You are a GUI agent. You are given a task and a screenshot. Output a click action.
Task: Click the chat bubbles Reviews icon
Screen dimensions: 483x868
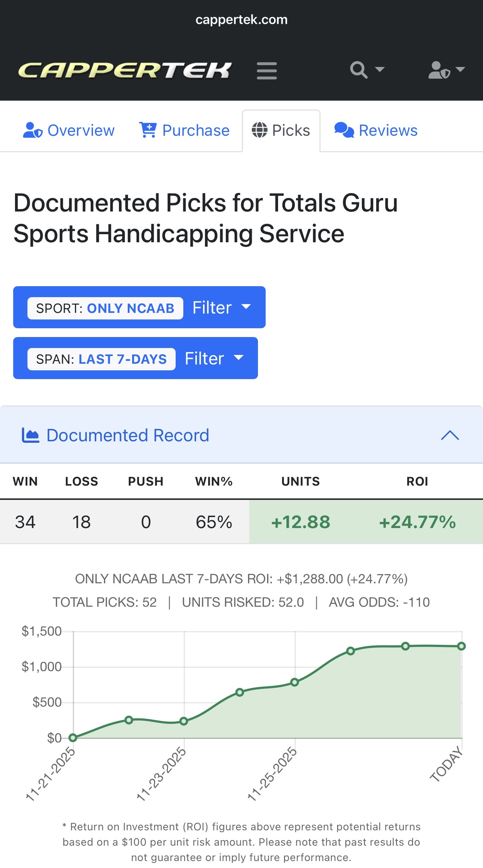(344, 130)
